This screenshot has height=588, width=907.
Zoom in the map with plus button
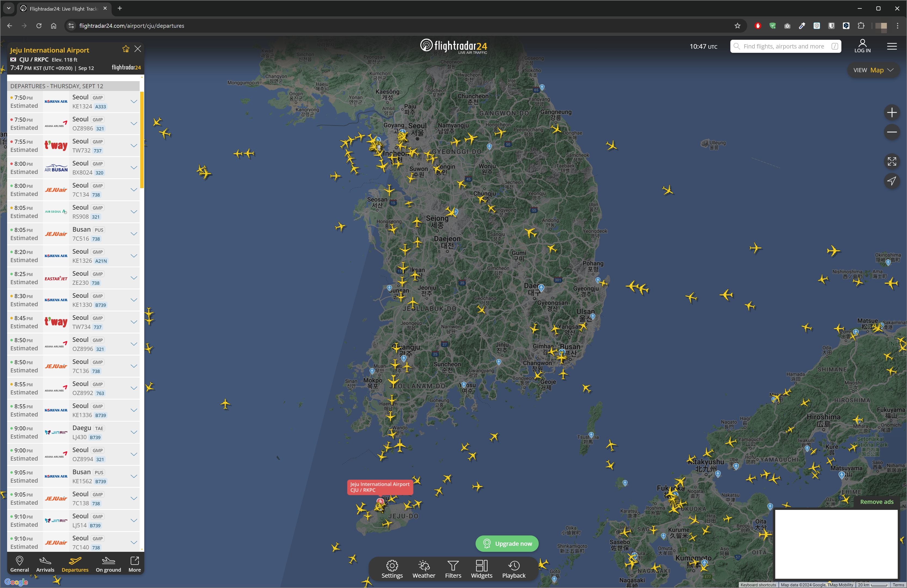click(891, 112)
